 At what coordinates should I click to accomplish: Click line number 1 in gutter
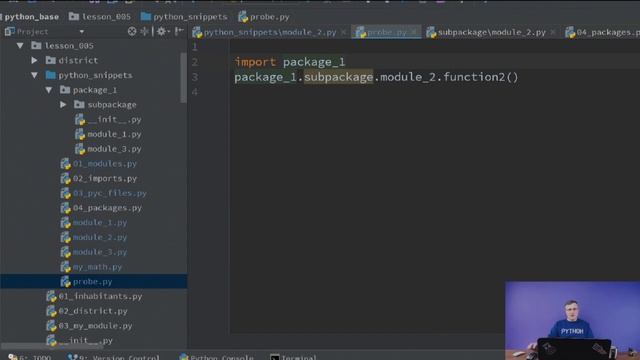195,47
